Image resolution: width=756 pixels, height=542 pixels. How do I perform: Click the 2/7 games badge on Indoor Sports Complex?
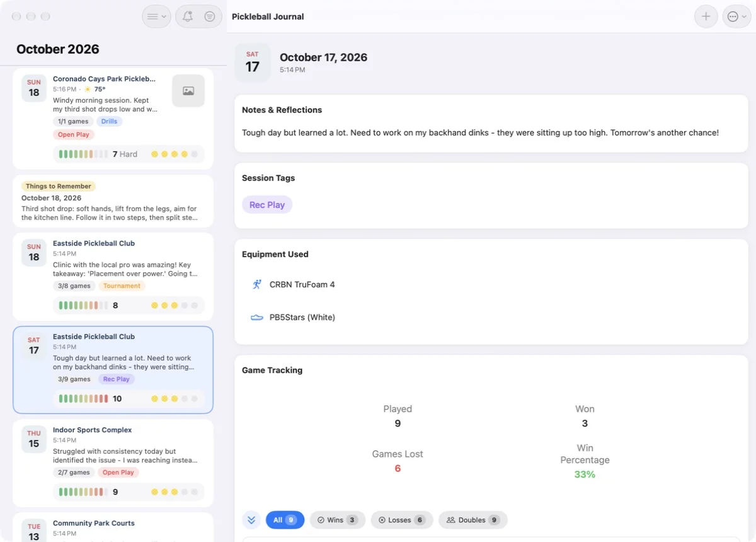(74, 473)
